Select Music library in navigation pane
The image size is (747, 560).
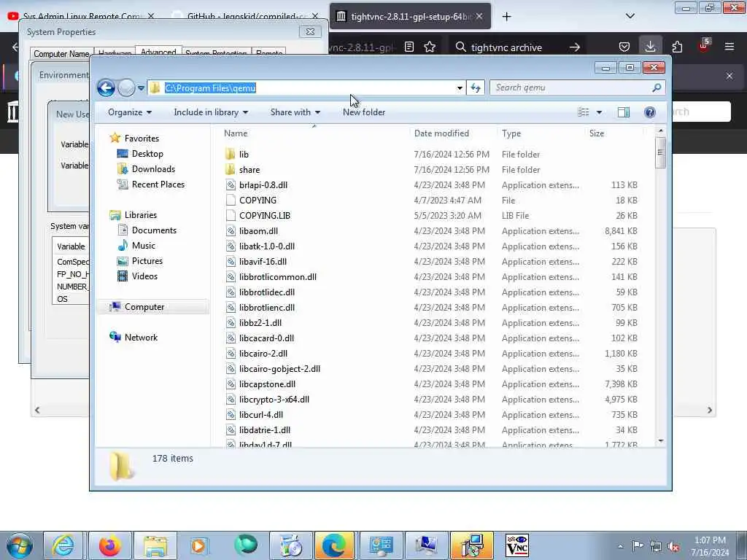144,245
